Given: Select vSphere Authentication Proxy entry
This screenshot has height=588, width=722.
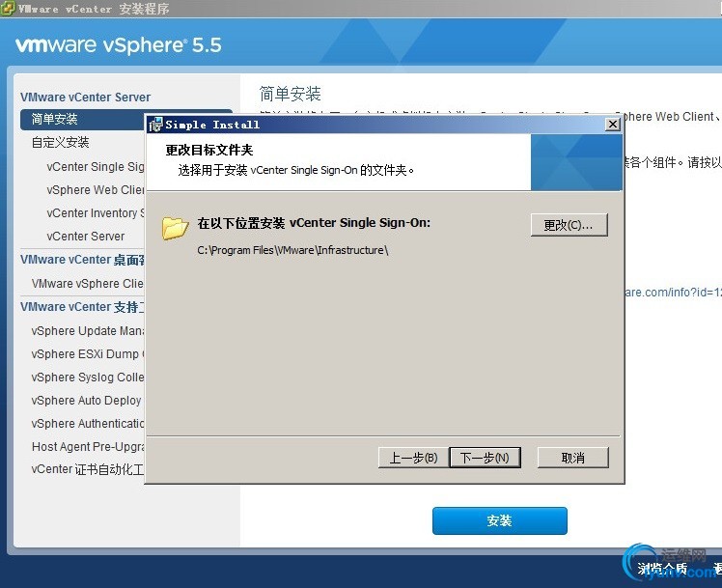Looking at the screenshot, I should click(88, 423).
